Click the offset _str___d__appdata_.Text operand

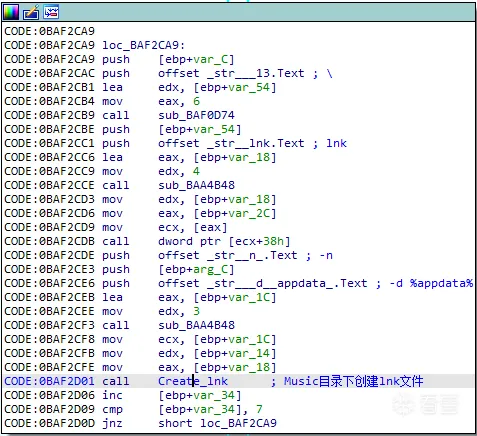tap(262, 283)
